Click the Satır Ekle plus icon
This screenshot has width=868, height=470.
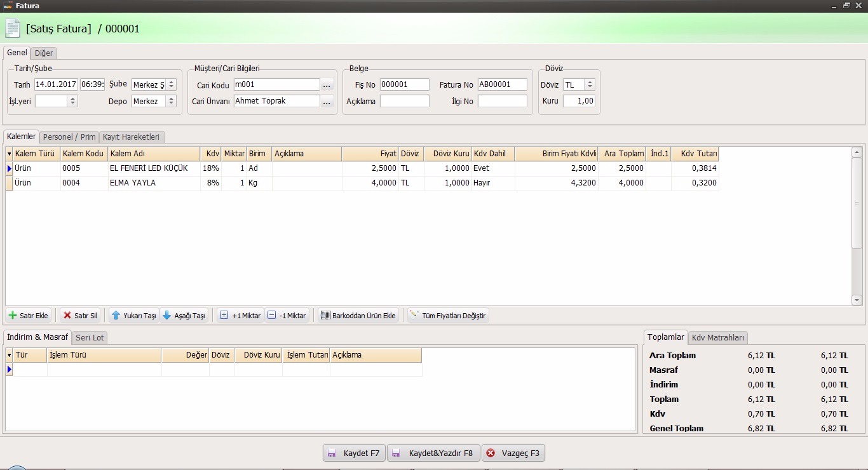pos(13,316)
